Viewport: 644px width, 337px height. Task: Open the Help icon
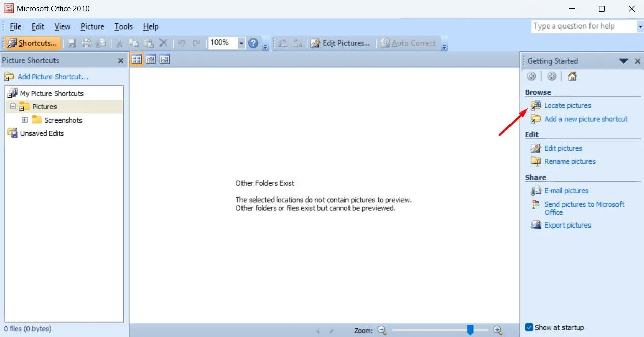(x=253, y=43)
